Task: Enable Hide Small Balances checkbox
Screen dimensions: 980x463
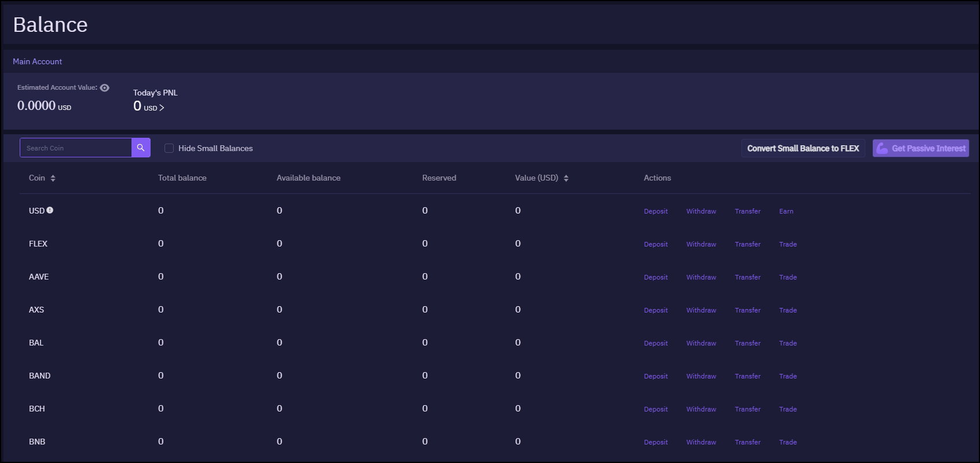Action: click(x=169, y=148)
